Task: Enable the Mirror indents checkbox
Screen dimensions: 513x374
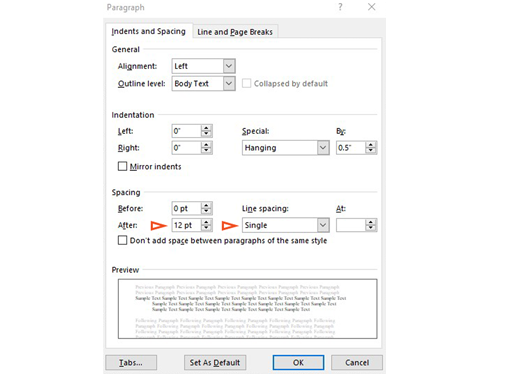Action: point(122,166)
